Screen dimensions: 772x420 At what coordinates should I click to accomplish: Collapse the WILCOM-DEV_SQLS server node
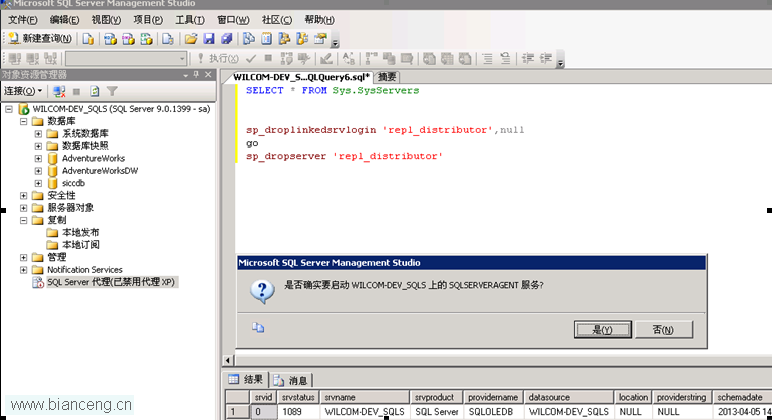[9, 109]
